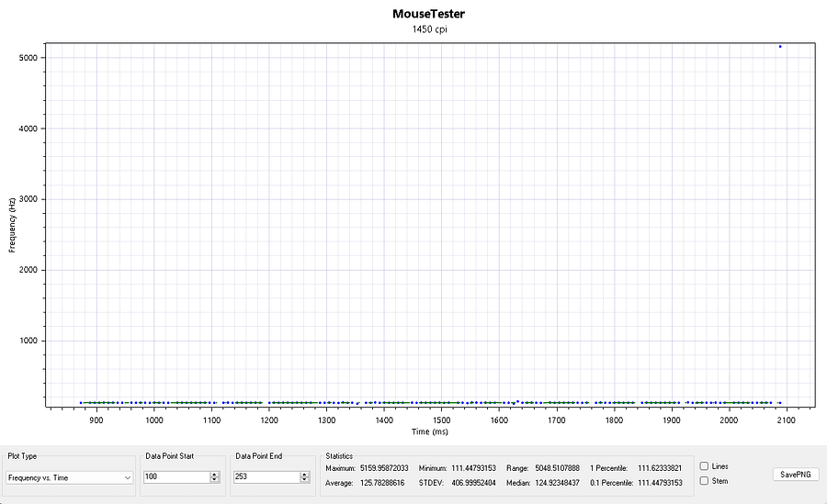Enable the Lines checkbox

tap(704, 466)
